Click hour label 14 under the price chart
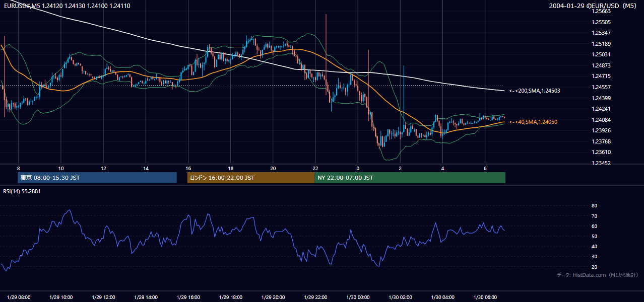The image size is (644, 302). (146, 168)
